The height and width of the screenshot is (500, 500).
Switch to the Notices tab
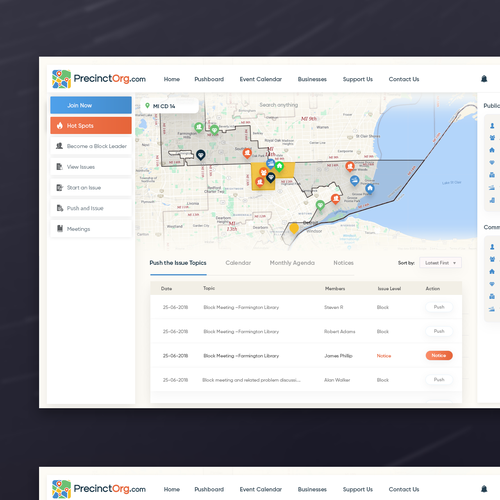coord(343,263)
